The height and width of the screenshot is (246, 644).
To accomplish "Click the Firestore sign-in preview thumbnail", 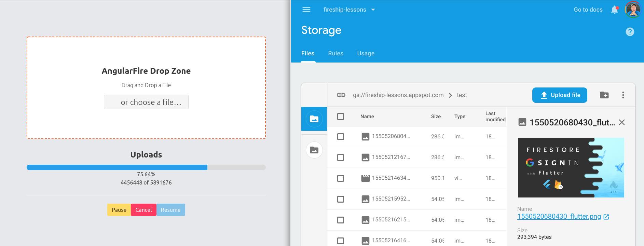I will (x=571, y=167).
